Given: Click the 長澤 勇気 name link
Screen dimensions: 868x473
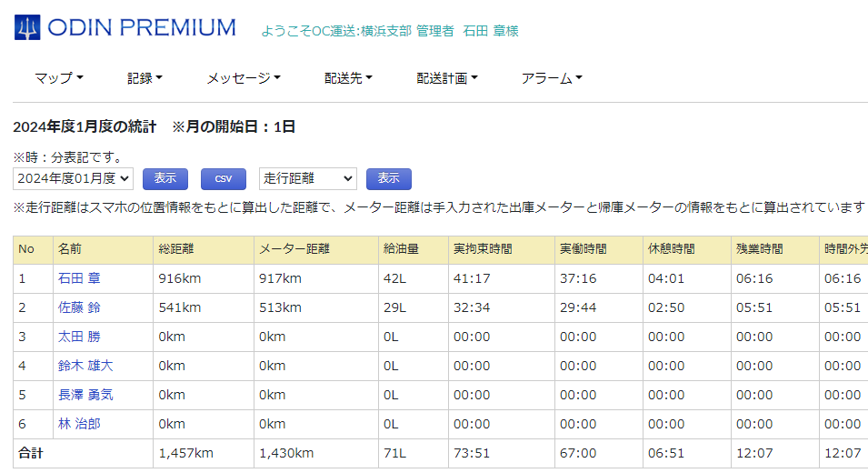Looking at the screenshot, I should pyautogui.click(x=85, y=395).
